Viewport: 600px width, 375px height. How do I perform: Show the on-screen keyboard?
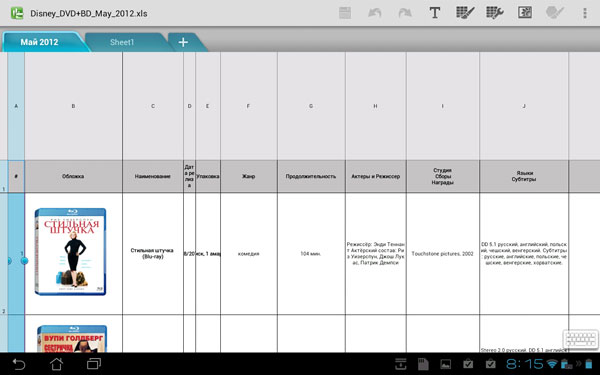pos(580,339)
